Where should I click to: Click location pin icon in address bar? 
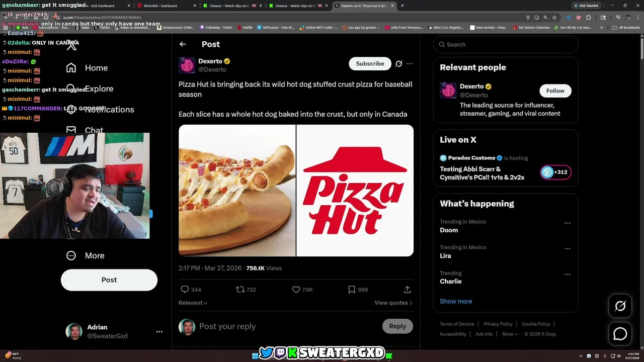528,18
